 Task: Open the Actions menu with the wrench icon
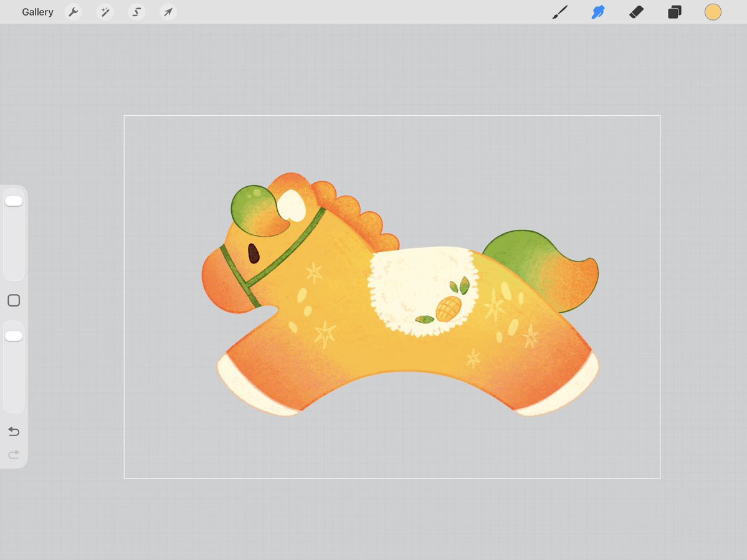74,12
